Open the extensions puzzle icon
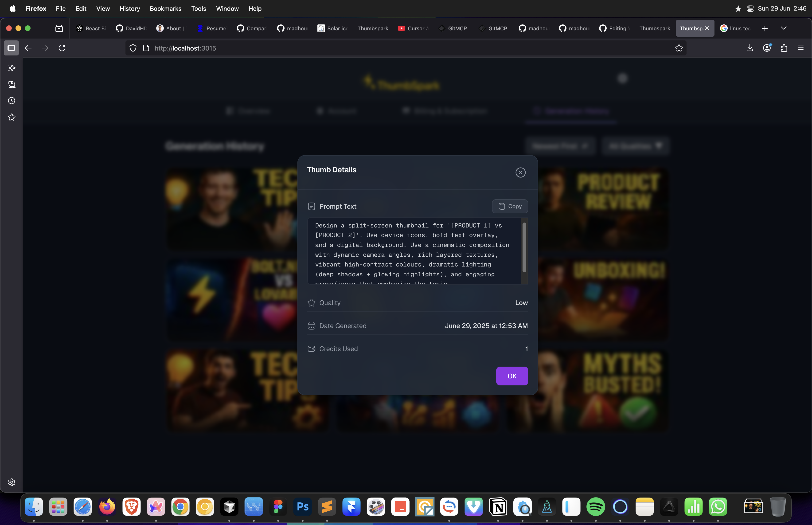The image size is (812, 525). click(784, 48)
